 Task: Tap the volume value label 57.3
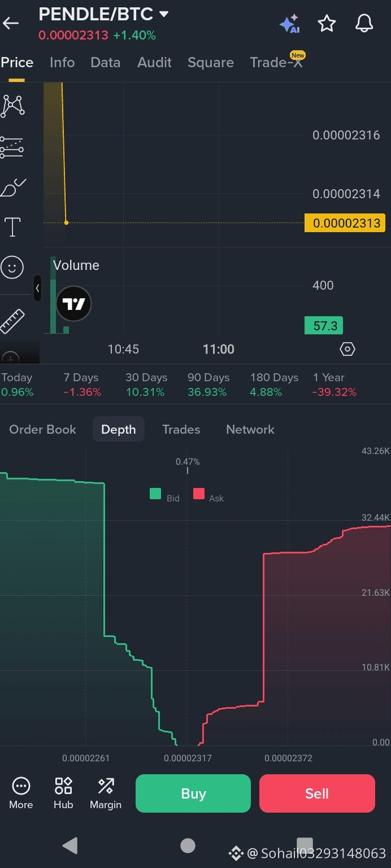click(324, 326)
